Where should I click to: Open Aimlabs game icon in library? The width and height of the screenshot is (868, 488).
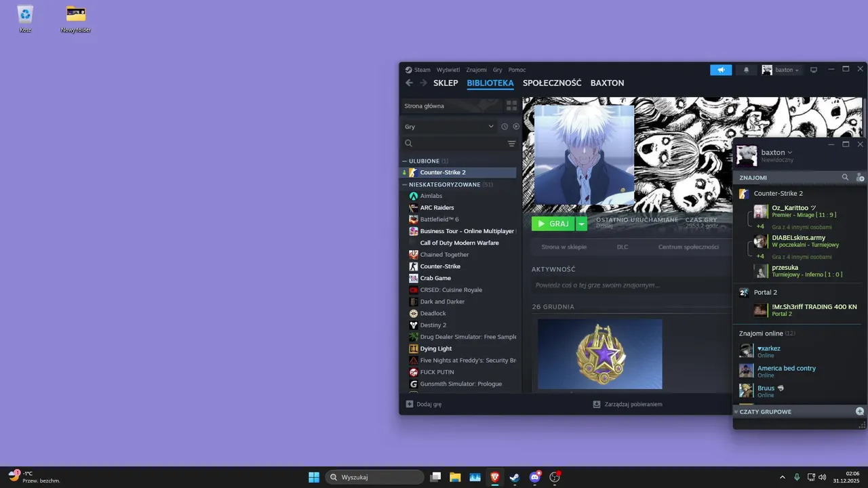tap(414, 196)
